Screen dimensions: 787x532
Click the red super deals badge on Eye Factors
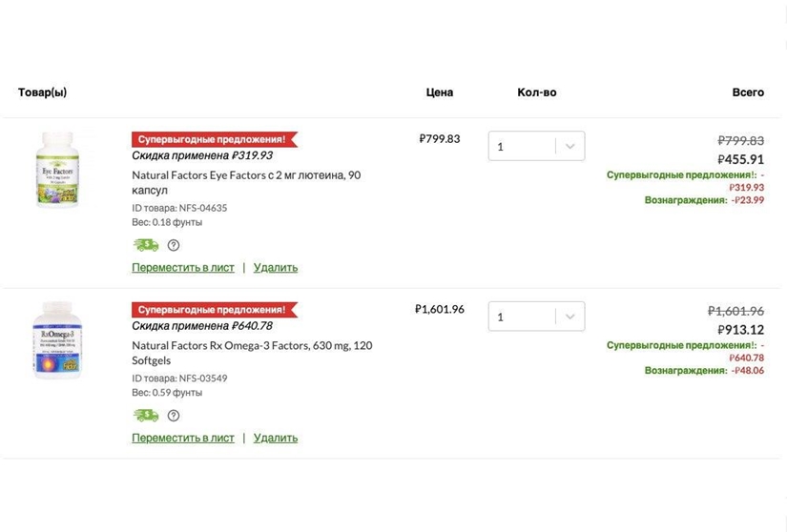(213, 139)
